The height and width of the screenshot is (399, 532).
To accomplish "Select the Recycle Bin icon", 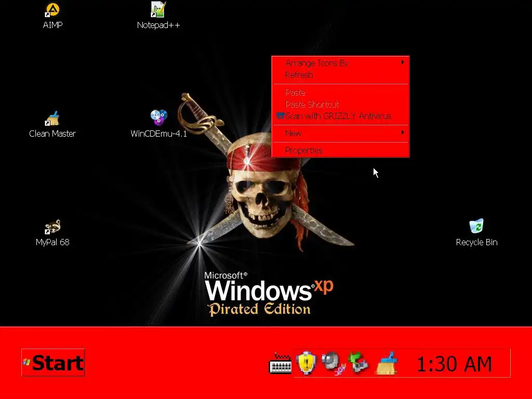I will 476,226.
